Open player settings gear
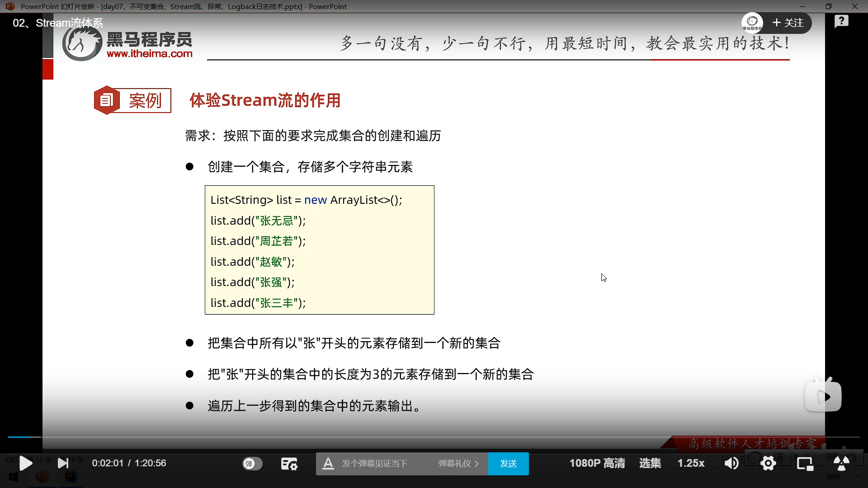The height and width of the screenshot is (488, 868). click(768, 463)
